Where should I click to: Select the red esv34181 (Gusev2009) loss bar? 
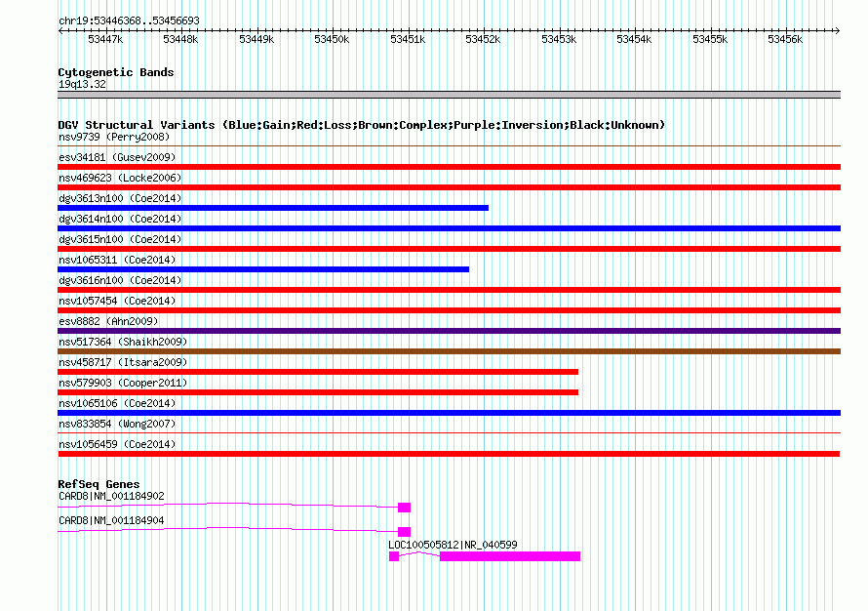[x=449, y=167]
